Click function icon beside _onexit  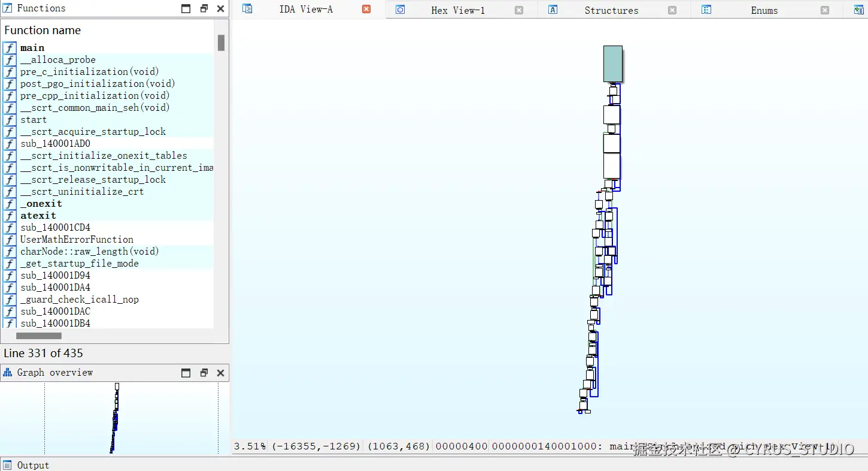coord(10,204)
